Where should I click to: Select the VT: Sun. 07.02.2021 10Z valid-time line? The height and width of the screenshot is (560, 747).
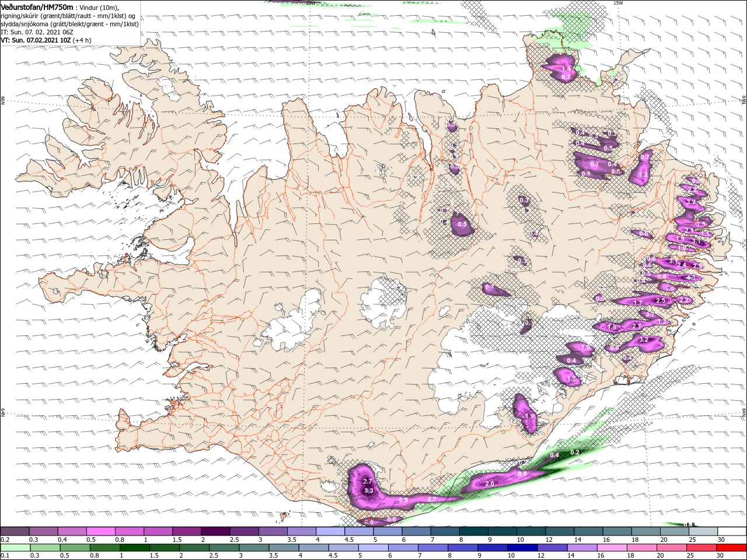tap(46, 40)
